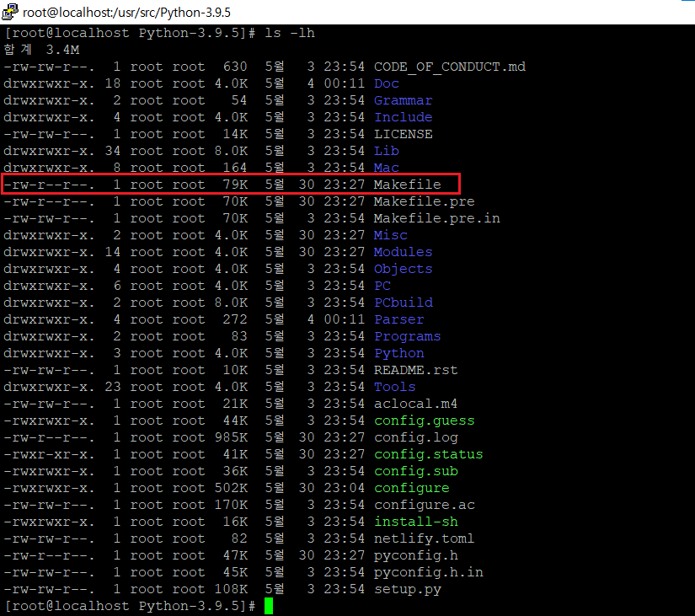Screen dimensions: 695x616
Task: Click the 108K size of setup.py
Action: pyautogui.click(x=231, y=589)
